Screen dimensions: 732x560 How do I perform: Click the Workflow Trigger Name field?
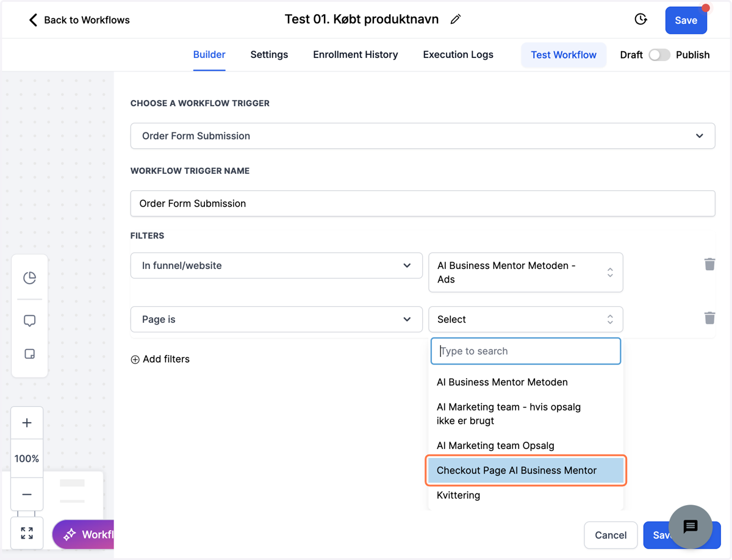[x=423, y=204]
